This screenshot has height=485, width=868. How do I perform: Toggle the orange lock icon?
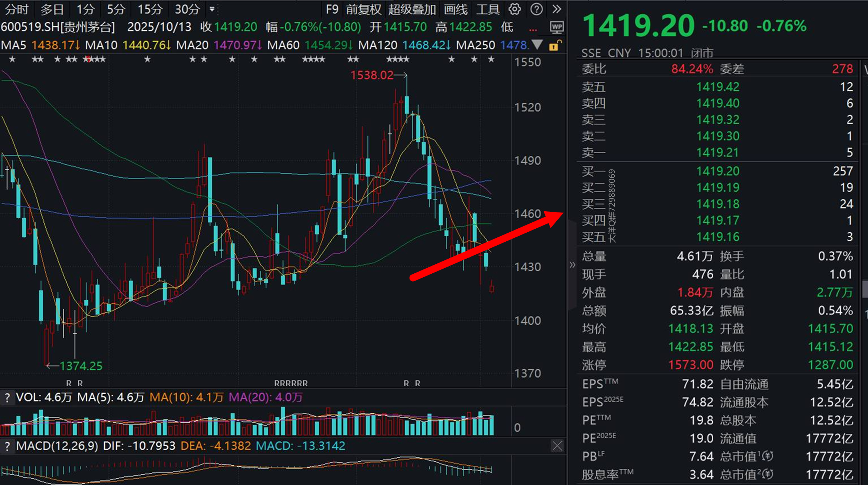click(x=555, y=45)
